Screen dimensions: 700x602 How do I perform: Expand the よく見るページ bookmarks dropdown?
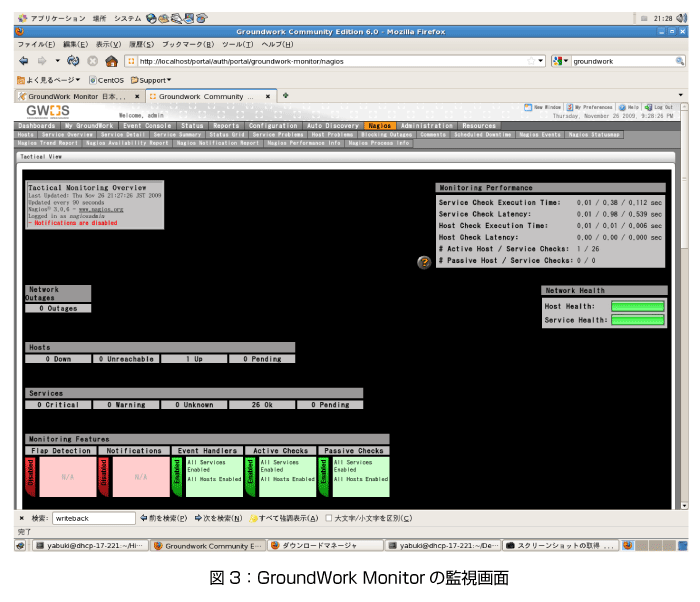[48, 80]
